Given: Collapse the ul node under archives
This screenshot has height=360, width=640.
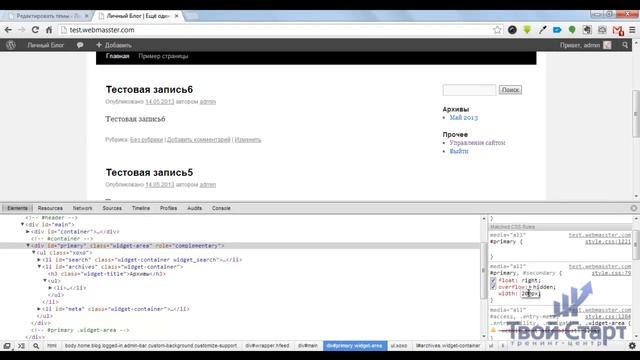Looking at the screenshot, I should tap(45, 281).
